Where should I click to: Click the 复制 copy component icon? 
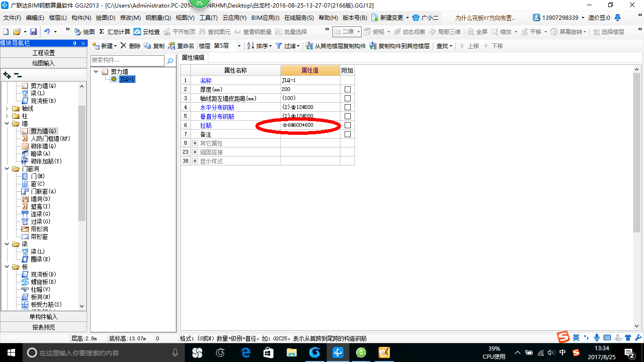tap(148, 46)
